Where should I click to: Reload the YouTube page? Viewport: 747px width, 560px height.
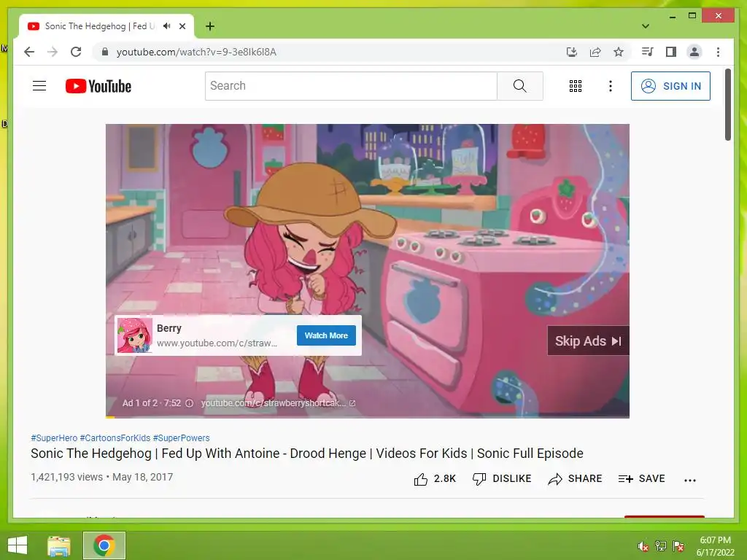point(76,52)
